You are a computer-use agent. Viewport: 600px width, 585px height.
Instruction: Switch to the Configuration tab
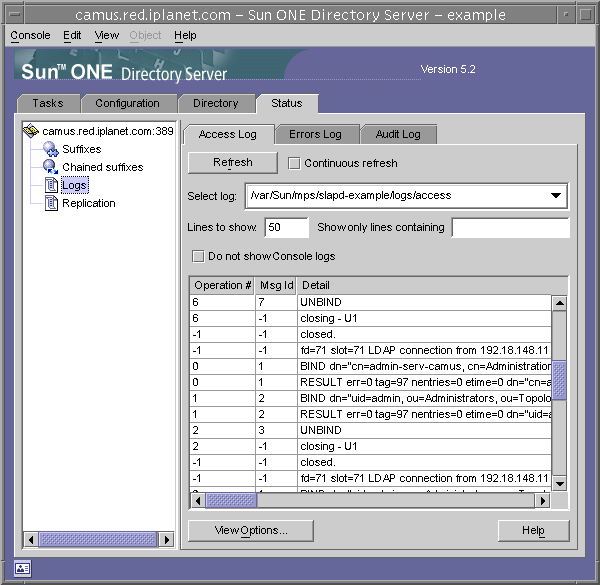pos(127,103)
